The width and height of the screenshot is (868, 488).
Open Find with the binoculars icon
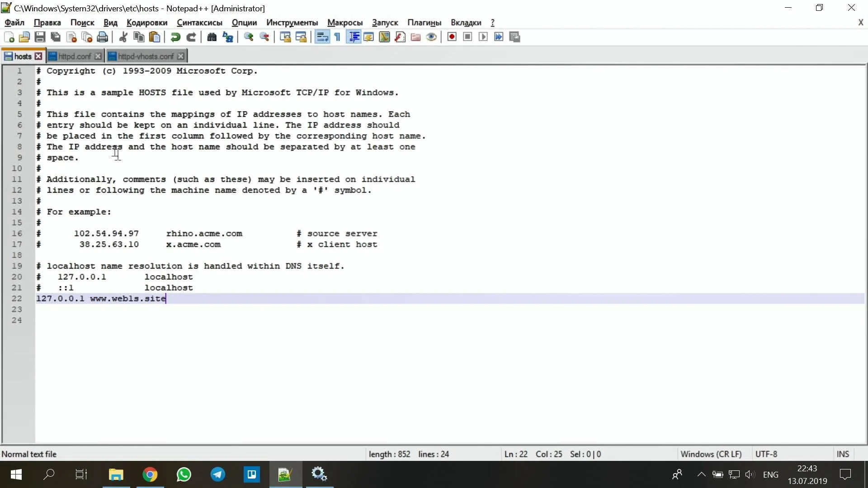point(212,37)
